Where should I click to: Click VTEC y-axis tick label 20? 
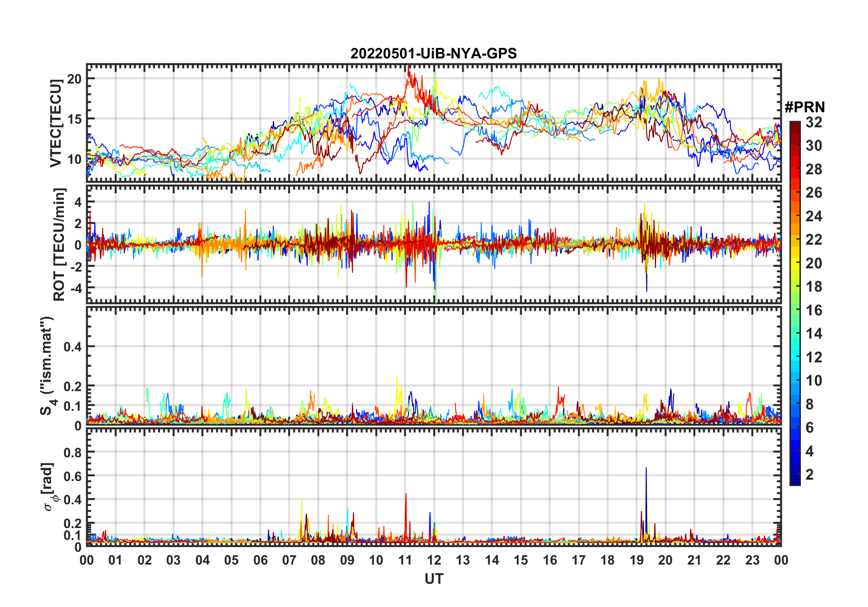[74, 78]
